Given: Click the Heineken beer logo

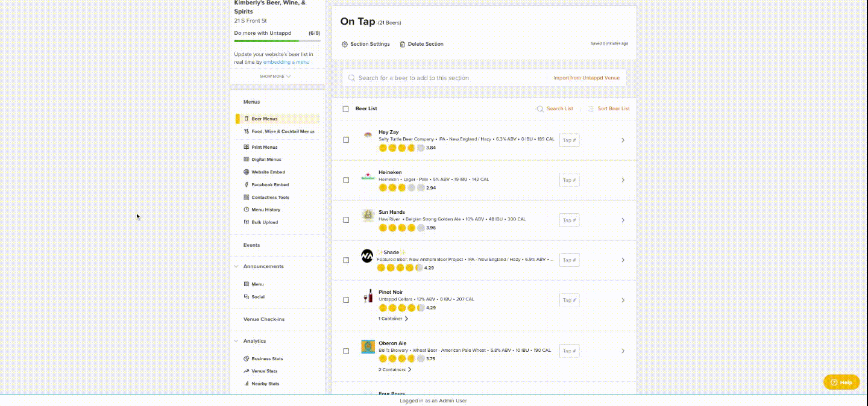Looking at the screenshot, I should pos(368,176).
